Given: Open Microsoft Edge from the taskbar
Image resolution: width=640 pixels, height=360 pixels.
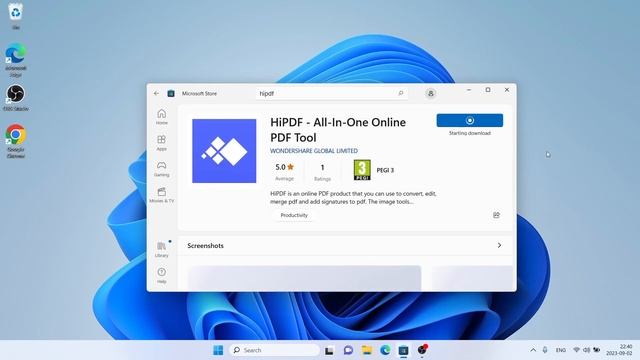Looking at the screenshot, I should [385, 350].
